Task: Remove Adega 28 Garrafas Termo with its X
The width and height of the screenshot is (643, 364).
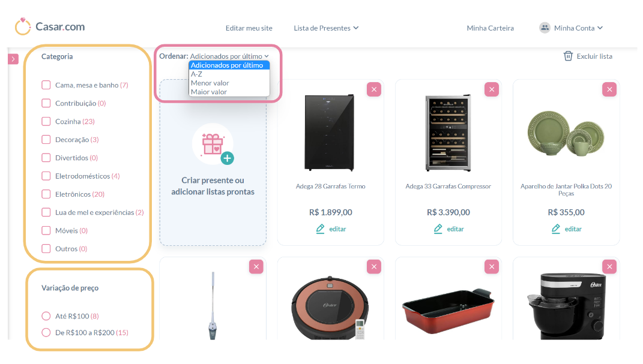Action: coord(374,89)
